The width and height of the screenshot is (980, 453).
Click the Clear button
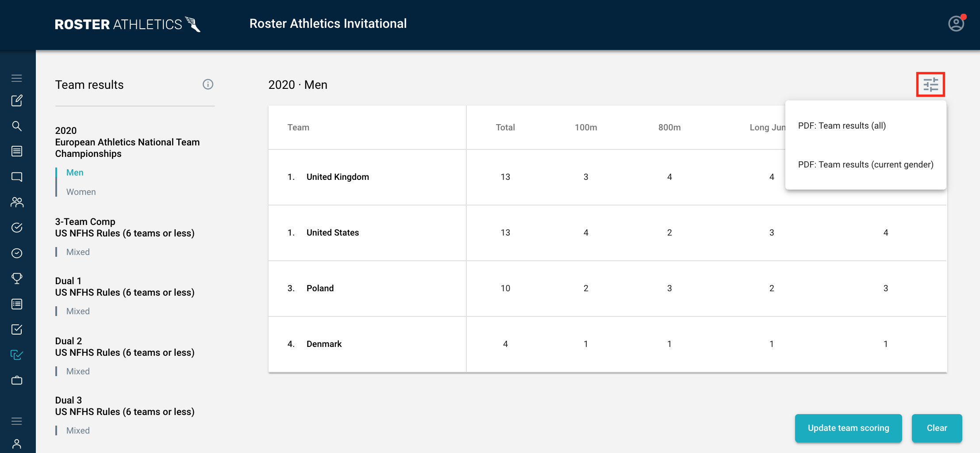(x=937, y=428)
